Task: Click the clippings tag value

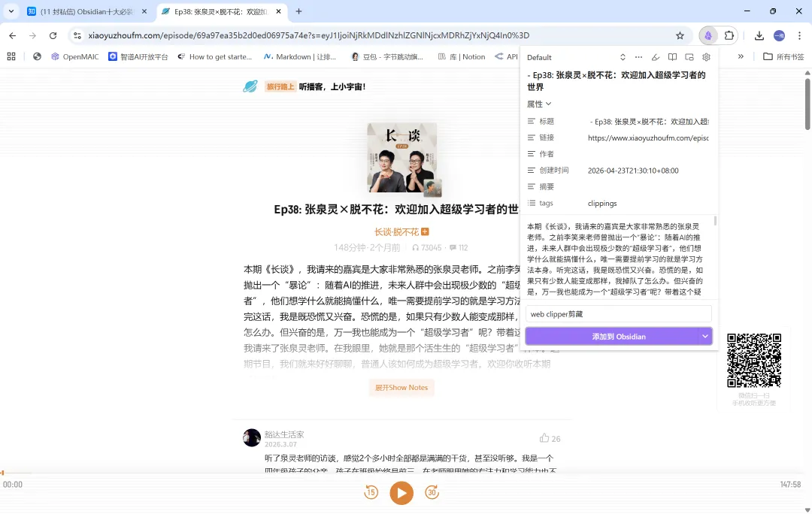Action: pos(602,204)
